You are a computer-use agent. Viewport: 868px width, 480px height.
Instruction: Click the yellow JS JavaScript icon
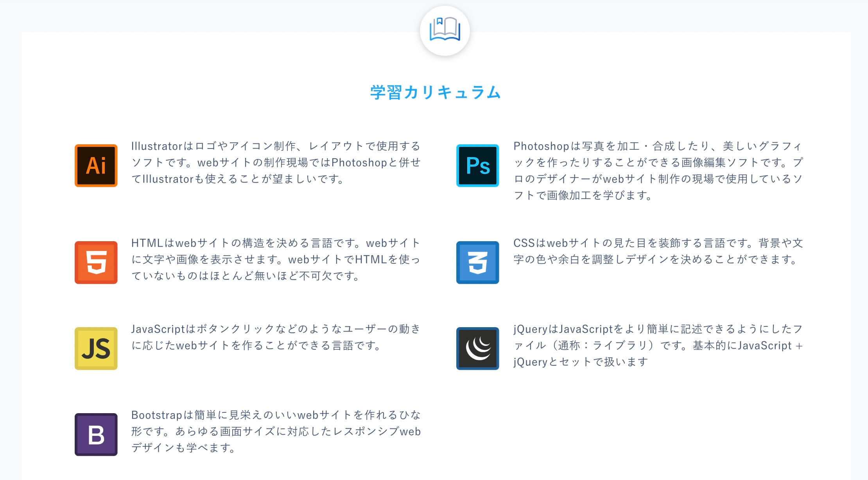pos(96,348)
